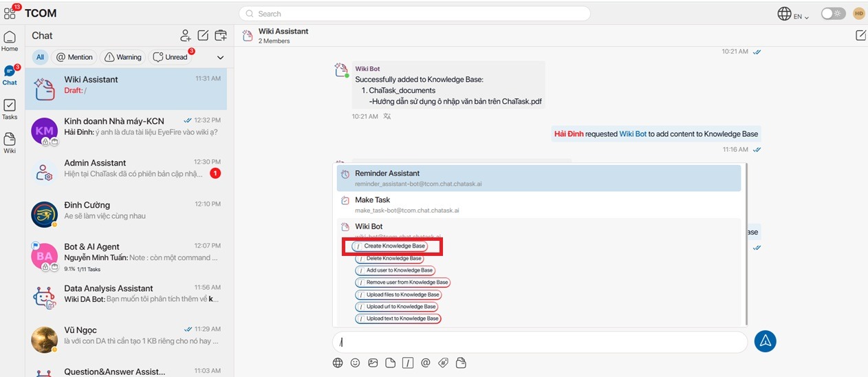Click the ChaTask_documents list entry
The height and width of the screenshot is (377, 868).
click(x=402, y=90)
